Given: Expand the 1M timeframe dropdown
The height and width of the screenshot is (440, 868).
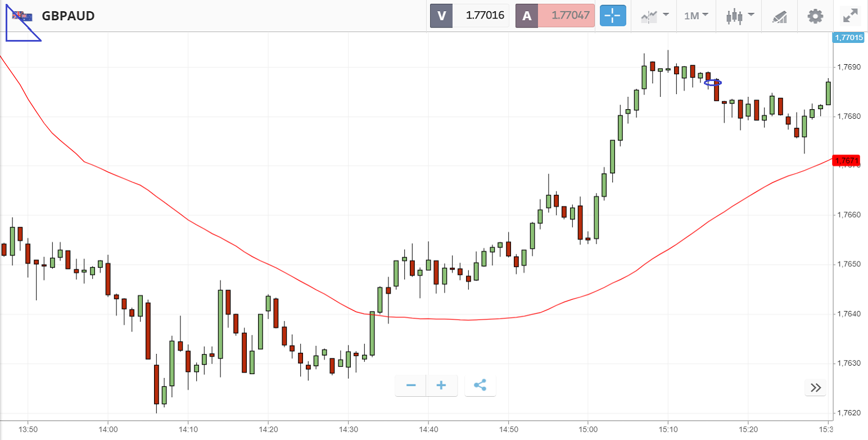Looking at the screenshot, I should (696, 16).
